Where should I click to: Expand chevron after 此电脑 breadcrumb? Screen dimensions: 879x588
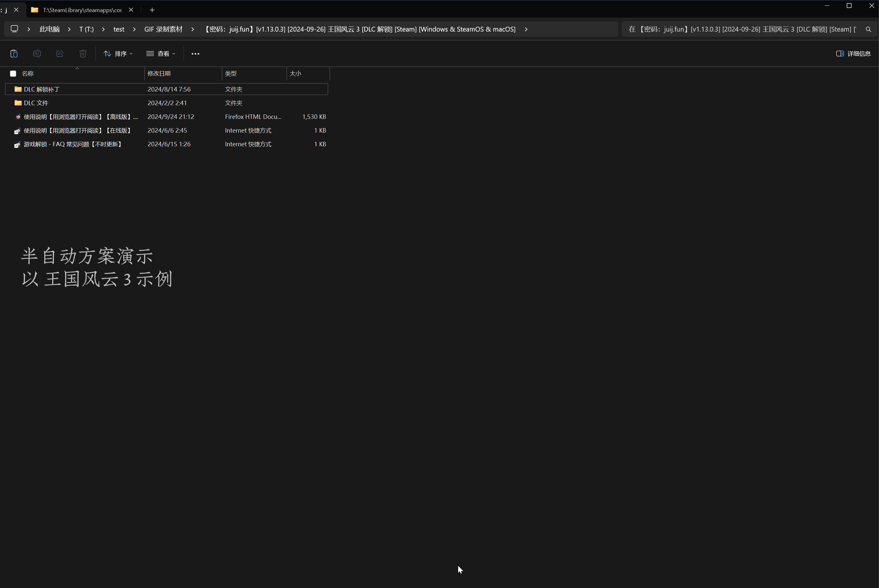pos(70,29)
